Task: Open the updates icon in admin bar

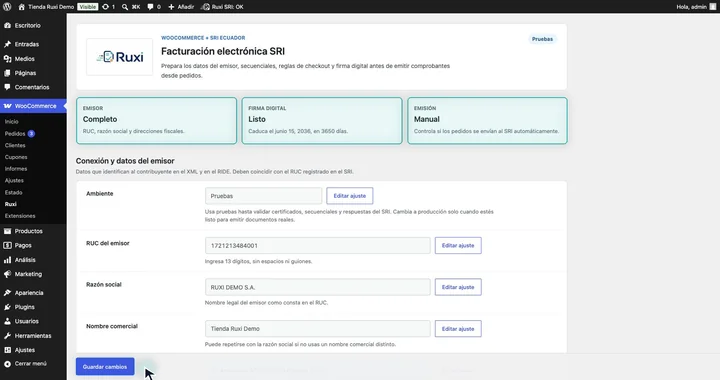Action: pyautogui.click(x=105, y=7)
